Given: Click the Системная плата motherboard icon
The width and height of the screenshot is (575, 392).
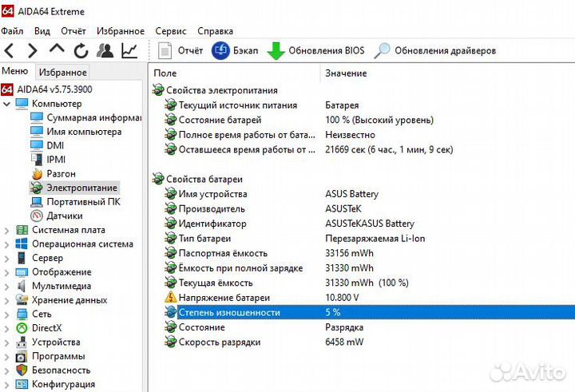Looking at the screenshot, I should 22,230.
